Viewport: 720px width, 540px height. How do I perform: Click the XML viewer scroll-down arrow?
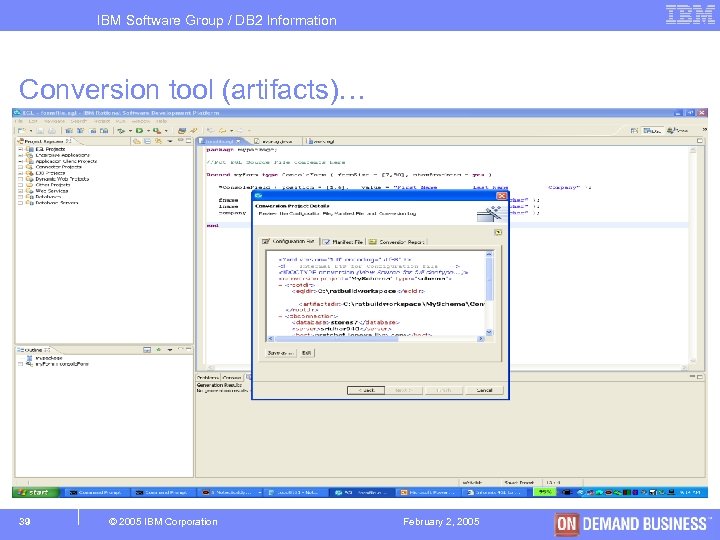click(489, 332)
